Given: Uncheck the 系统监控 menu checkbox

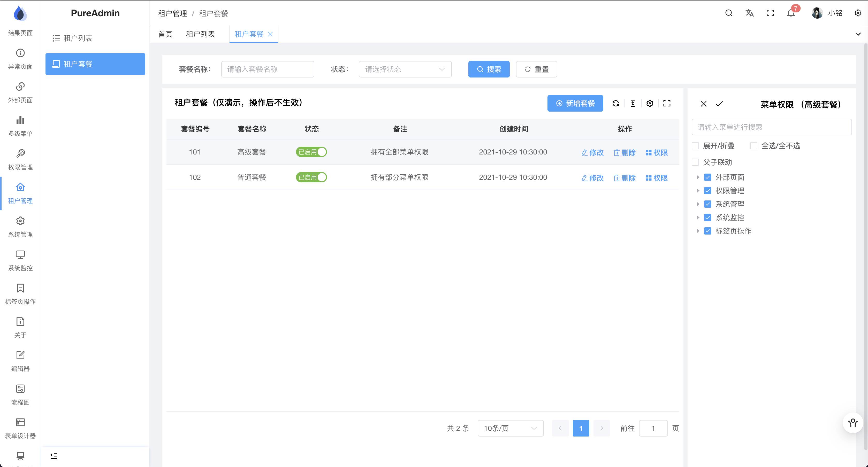Looking at the screenshot, I should [708, 217].
